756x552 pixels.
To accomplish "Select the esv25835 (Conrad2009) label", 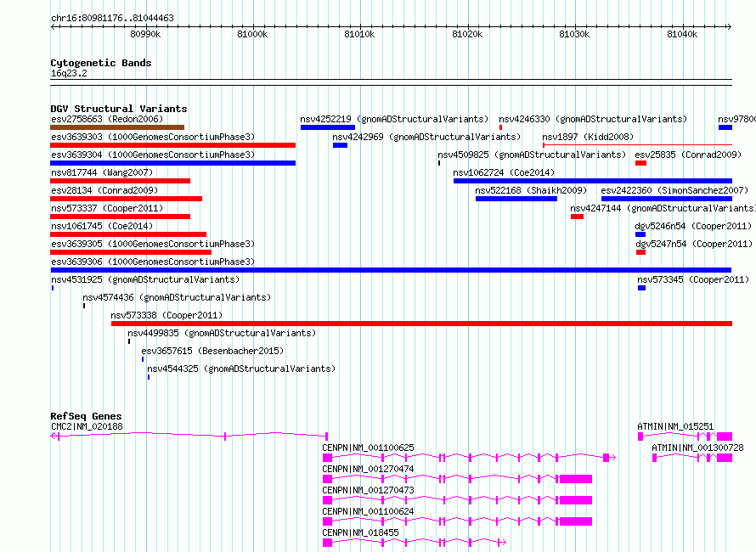I will click(x=688, y=155).
